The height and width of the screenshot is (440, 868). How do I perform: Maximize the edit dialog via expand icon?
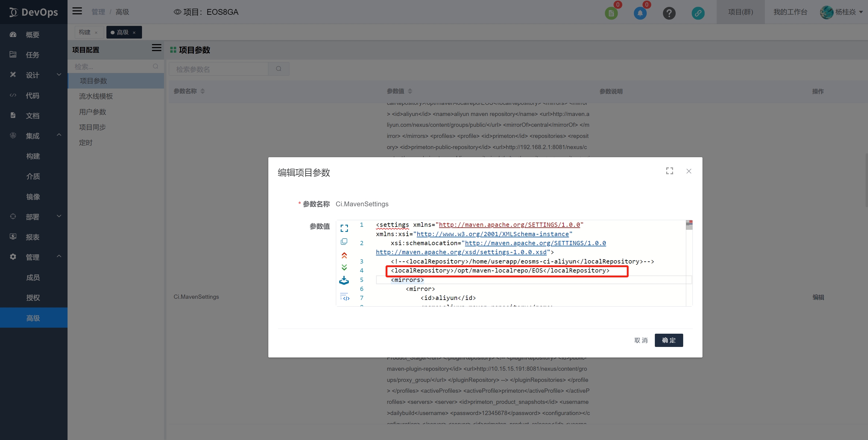click(x=669, y=171)
